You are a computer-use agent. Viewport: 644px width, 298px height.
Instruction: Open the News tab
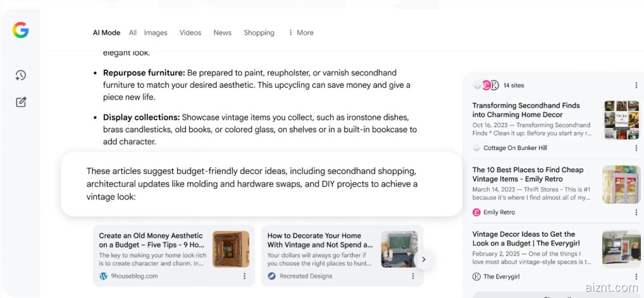222,33
